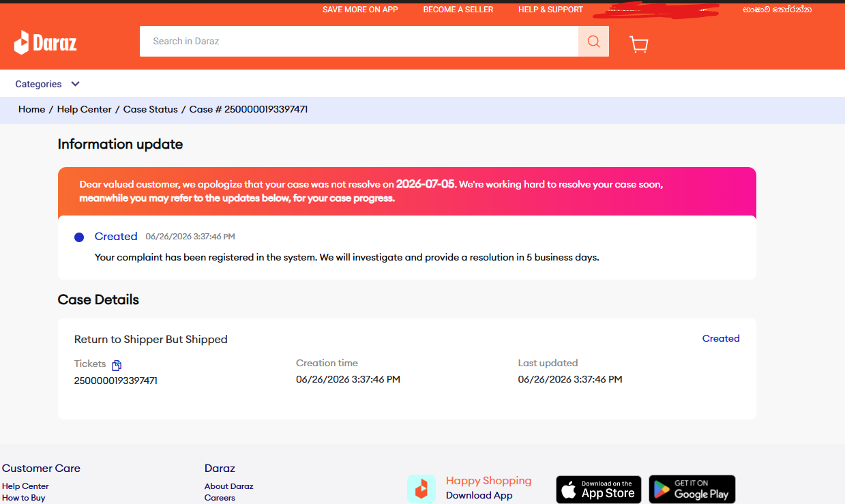Open the shopping cart icon
This screenshot has width=845, height=504.
click(639, 44)
